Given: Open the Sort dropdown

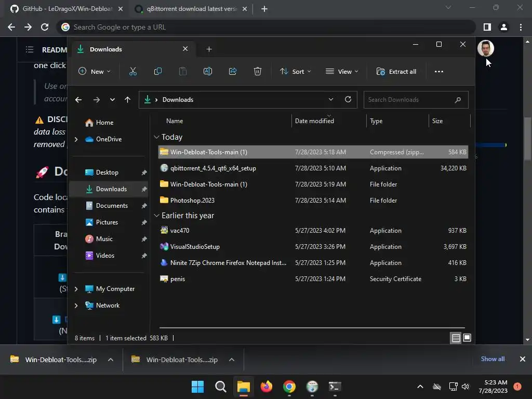Looking at the screenshot, I should [x=295, y=72].
